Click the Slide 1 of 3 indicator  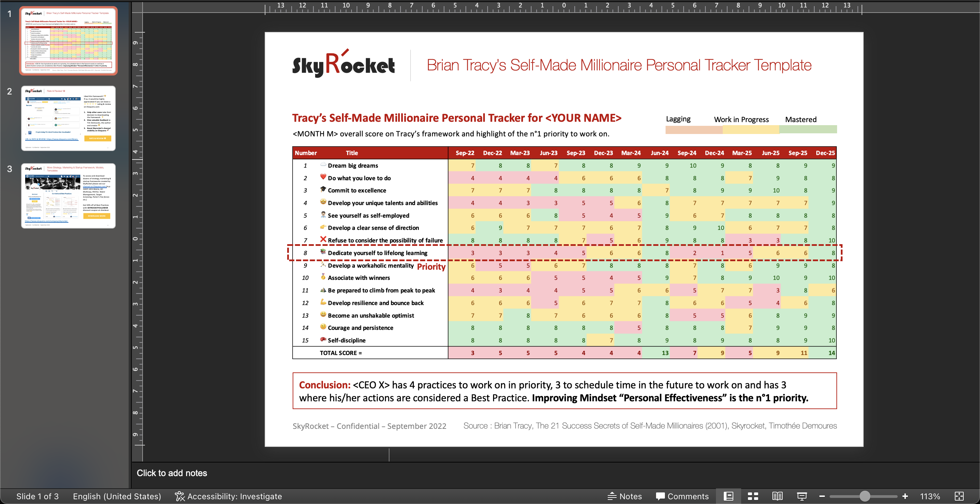(x=37, y=497)
